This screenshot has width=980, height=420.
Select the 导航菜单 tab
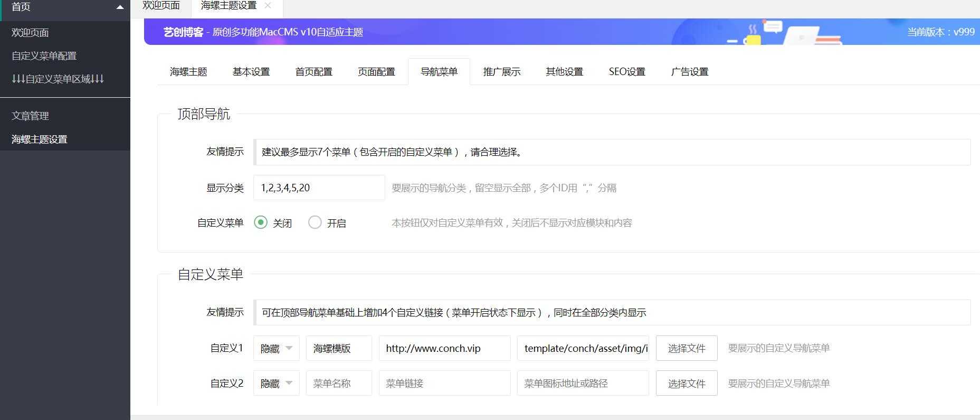tap(439, 71)
